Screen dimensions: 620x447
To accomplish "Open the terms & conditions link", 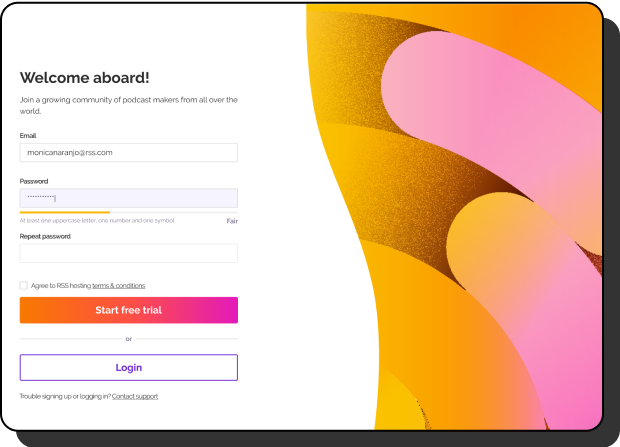I will pos(118,285).
